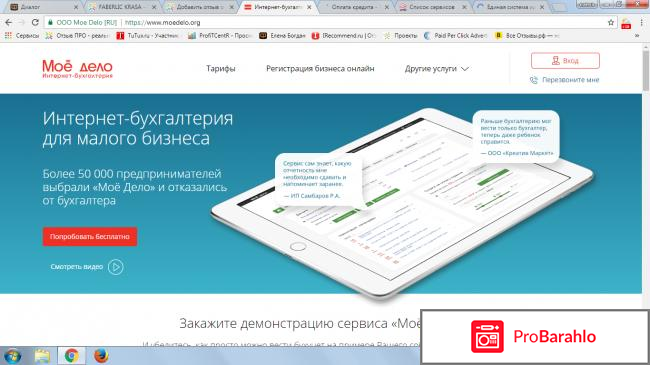This screenshot has height=365, width=650.
Task: Switch to the Добавить отзыв tab
Action: click(199, 7)
